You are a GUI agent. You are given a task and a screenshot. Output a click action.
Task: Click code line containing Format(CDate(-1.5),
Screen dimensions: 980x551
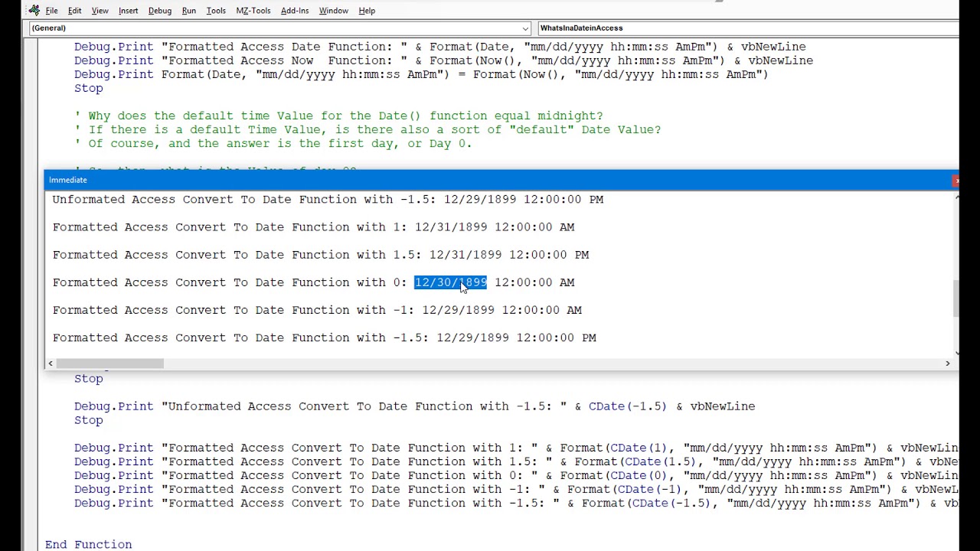coord(516,503)
